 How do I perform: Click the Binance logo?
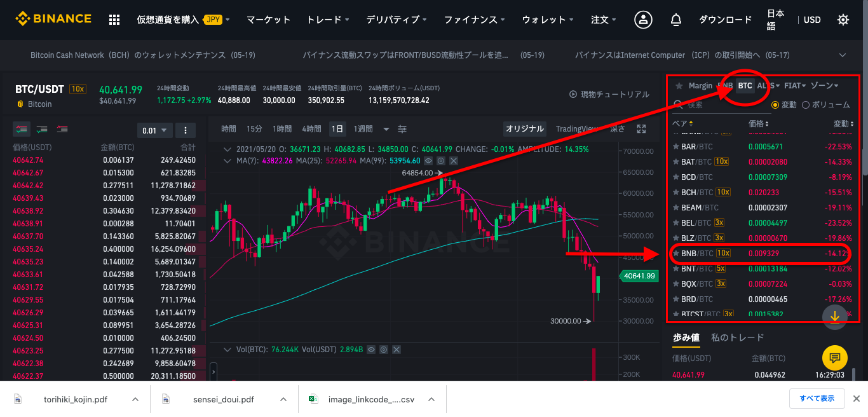[x=53, y=19]
